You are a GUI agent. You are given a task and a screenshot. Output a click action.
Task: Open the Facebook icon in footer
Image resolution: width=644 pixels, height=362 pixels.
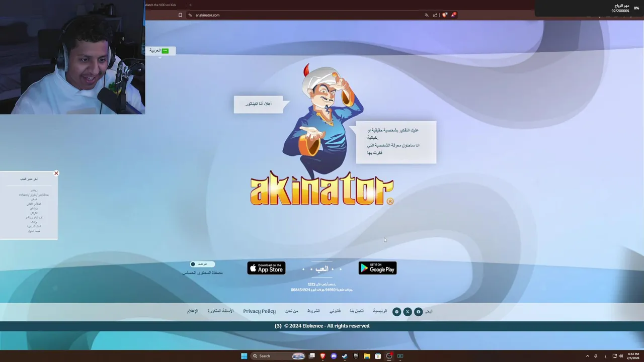pyautogui.click(x=418, y=312)
